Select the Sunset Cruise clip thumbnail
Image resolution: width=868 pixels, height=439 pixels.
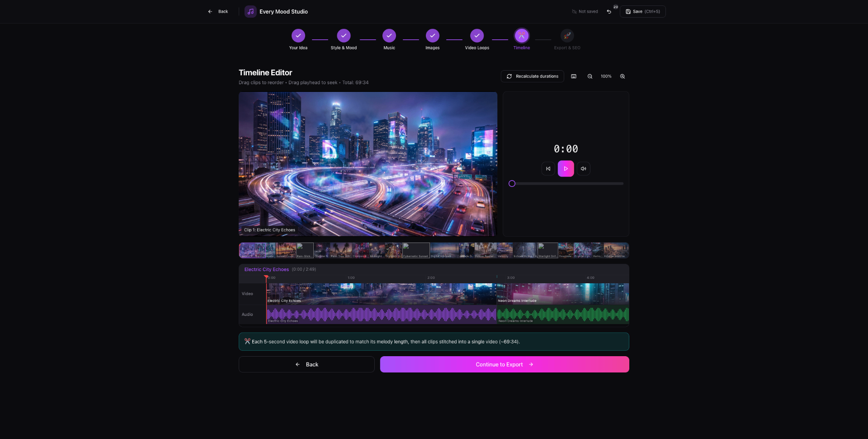pyautogui.click(x=286, y=250)
